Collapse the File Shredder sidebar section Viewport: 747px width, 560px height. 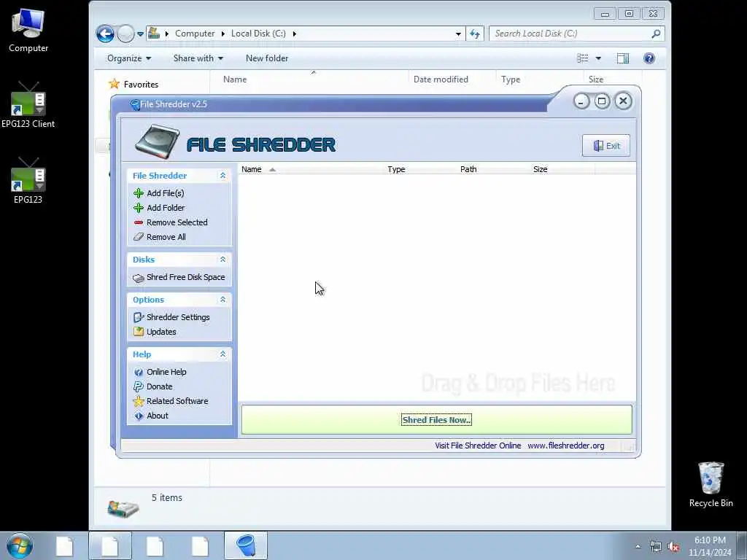pos(222,176)
